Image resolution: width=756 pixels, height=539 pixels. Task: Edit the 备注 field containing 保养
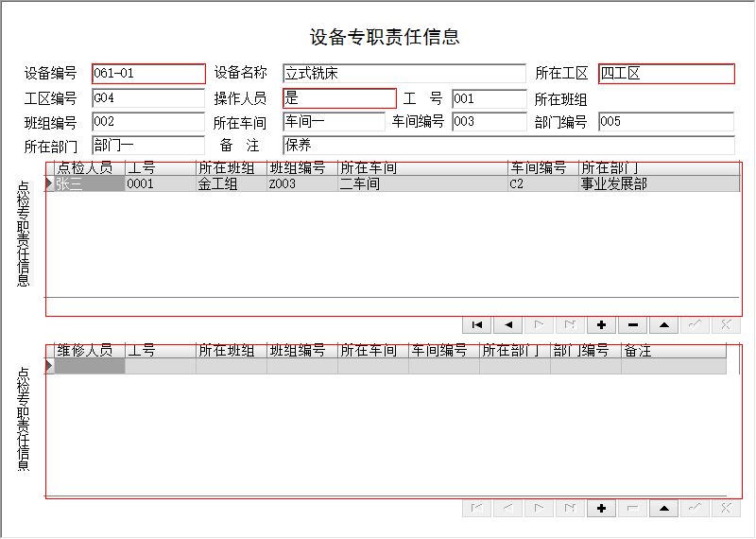pos(507,146)
